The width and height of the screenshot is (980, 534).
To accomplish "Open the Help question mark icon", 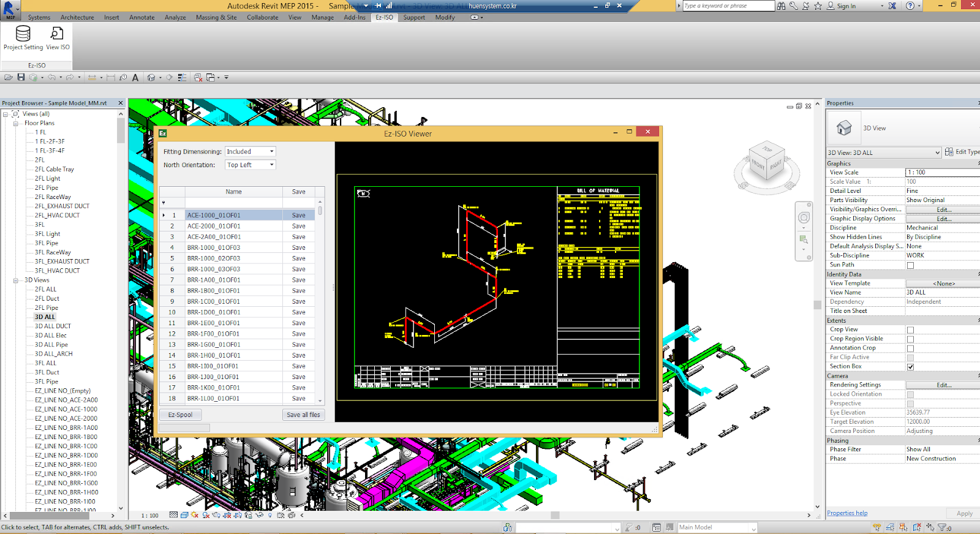I will tap(910, 6).
